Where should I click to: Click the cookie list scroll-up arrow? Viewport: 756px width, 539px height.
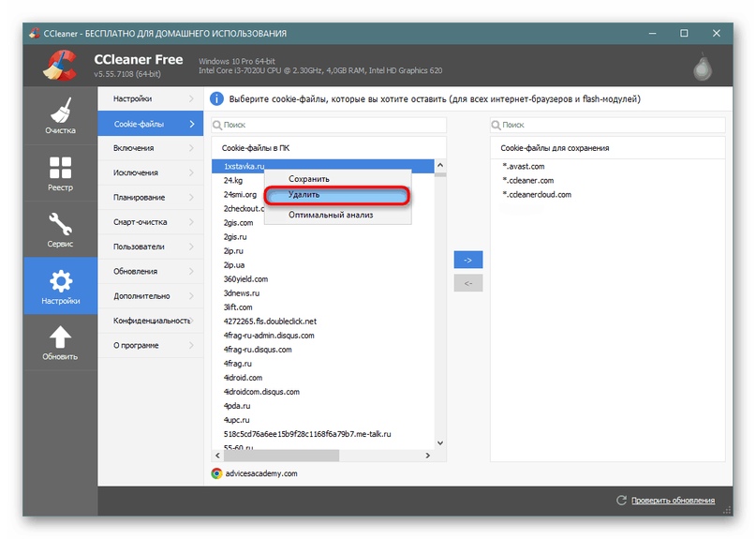click(440, 166)
